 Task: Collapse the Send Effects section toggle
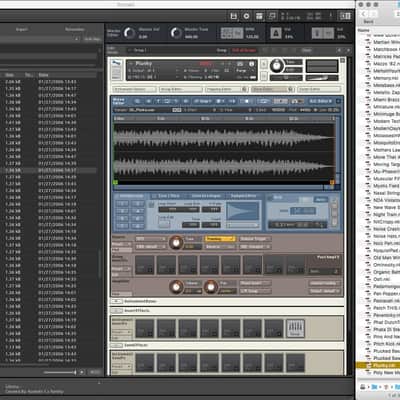pyautogui.click(x=116, y=345)
